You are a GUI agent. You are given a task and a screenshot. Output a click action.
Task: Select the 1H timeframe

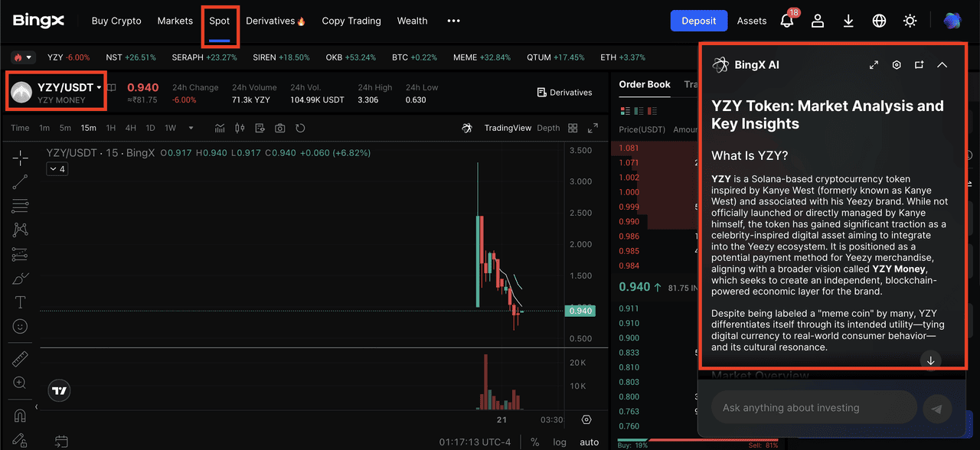coord(111,128)
